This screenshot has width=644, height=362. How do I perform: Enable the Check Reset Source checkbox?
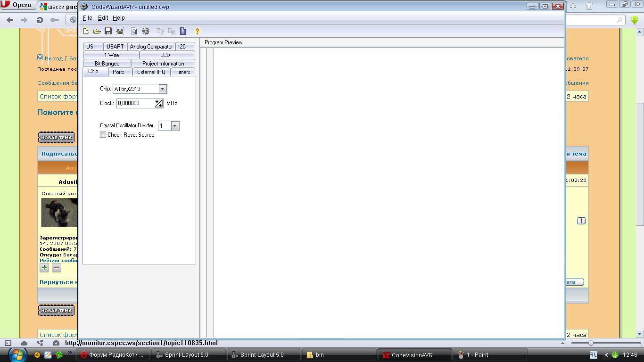103,135
